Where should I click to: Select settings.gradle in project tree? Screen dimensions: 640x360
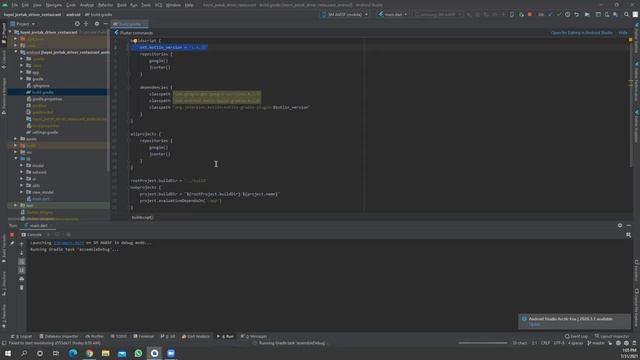point(44,132)
